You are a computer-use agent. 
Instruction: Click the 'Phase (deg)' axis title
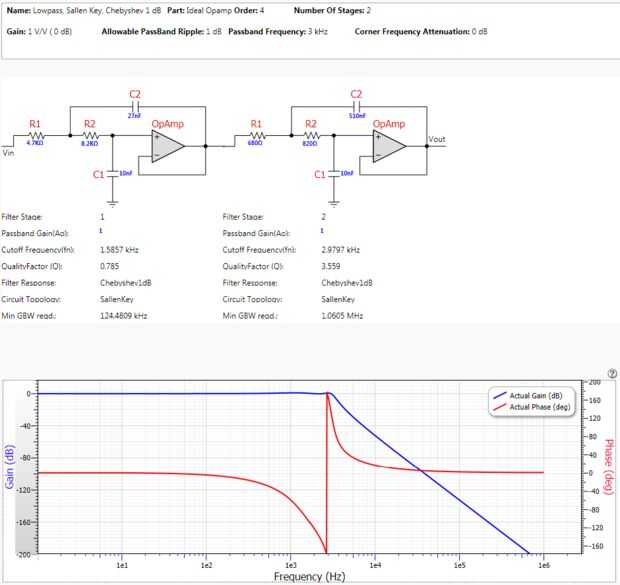[609, 467]
